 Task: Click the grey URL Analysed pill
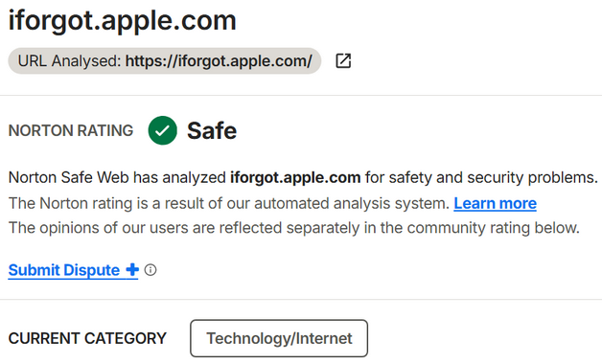tap(164, 60)
